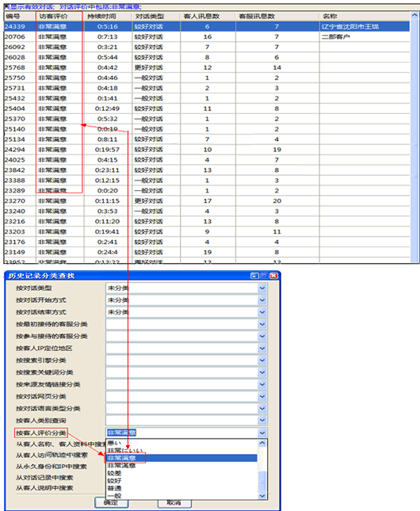Sort by the 访客评价 column header
The width and height of the screenshot is (420, 511).
click(x=59, y=17)
